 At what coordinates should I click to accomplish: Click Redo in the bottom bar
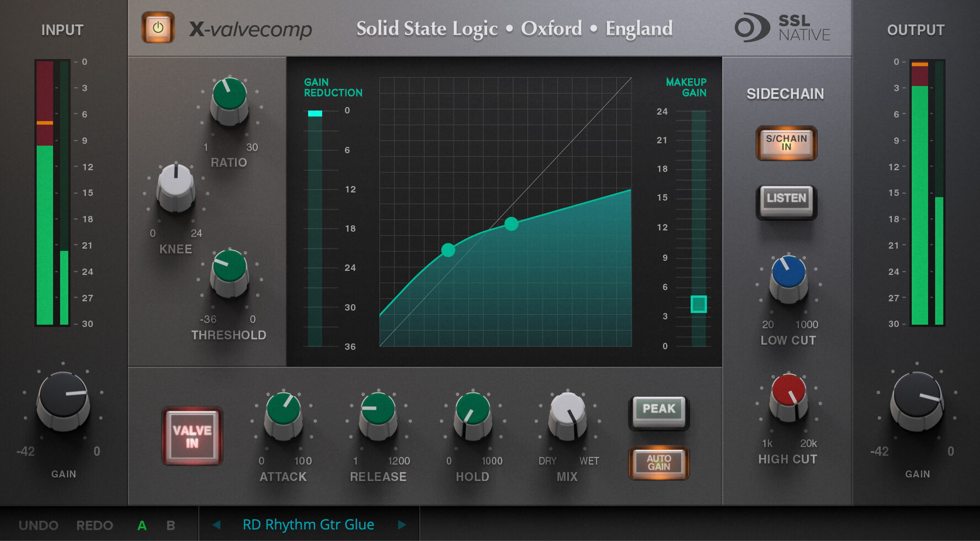point(94,526)
